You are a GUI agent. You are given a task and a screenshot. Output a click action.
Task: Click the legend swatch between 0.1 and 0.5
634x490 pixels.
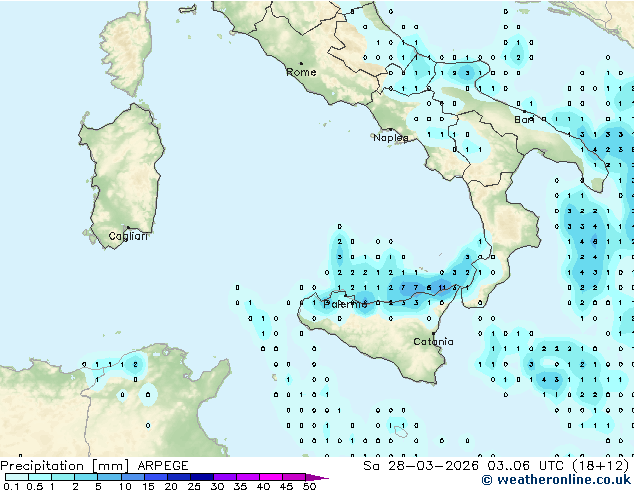(x=17, y=477)
